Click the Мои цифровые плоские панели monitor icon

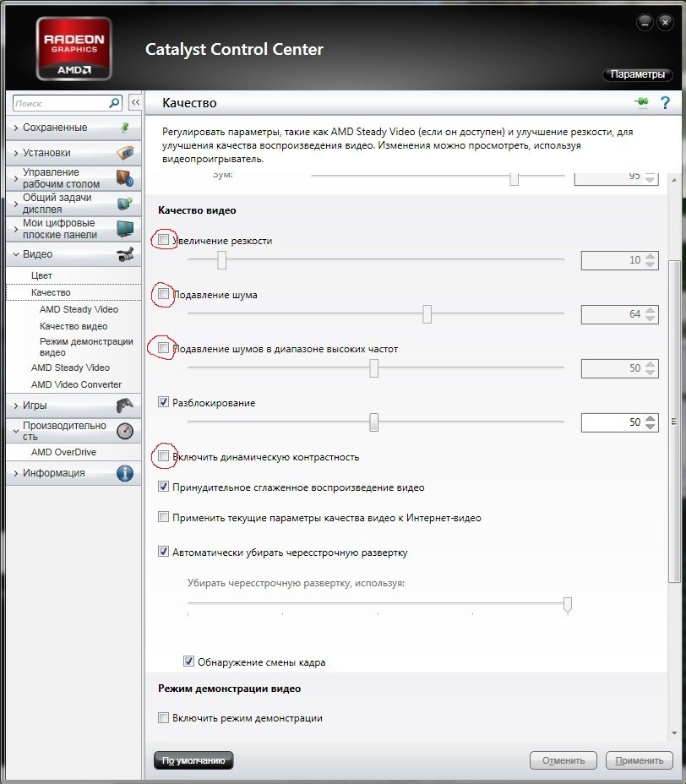[125, 228]
